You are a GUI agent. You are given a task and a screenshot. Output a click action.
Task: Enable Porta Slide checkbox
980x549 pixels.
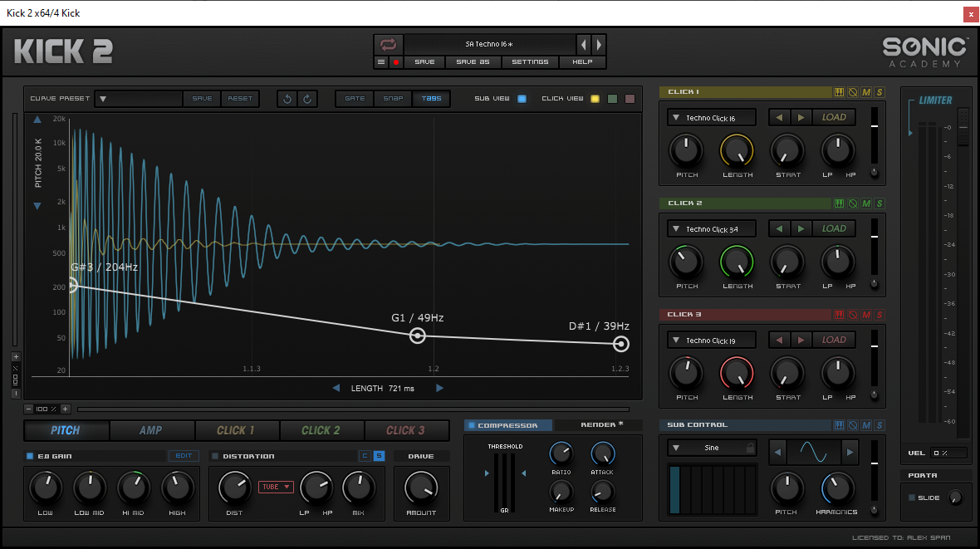point(912,498)
